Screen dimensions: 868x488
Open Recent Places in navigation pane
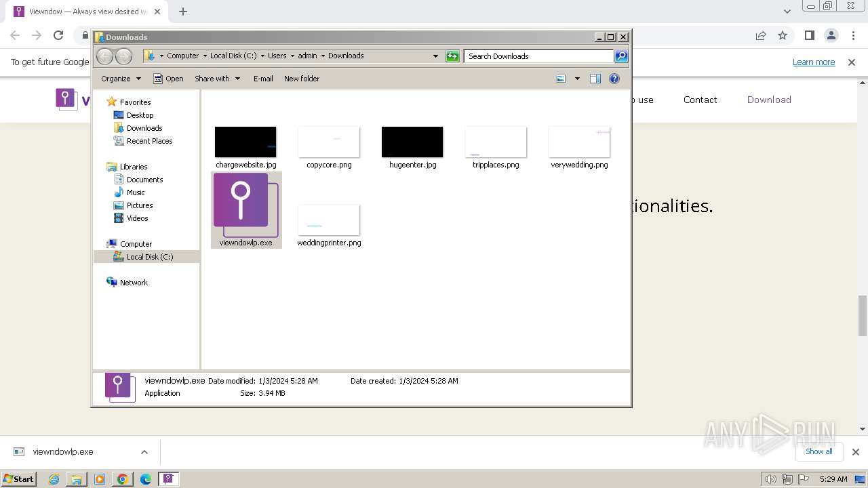click(x=149, y=141)
